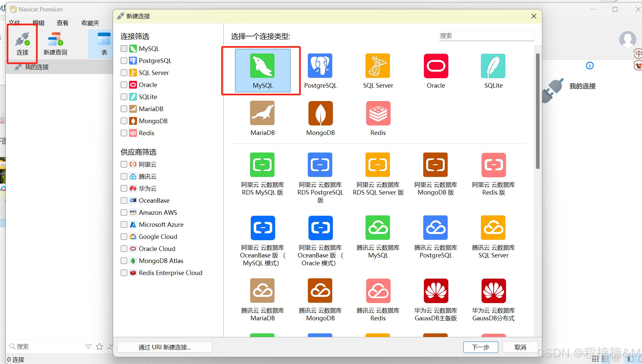Check the Microsoft Azure vendor filter
The image size is (642, 364).
tap(124, 225)
